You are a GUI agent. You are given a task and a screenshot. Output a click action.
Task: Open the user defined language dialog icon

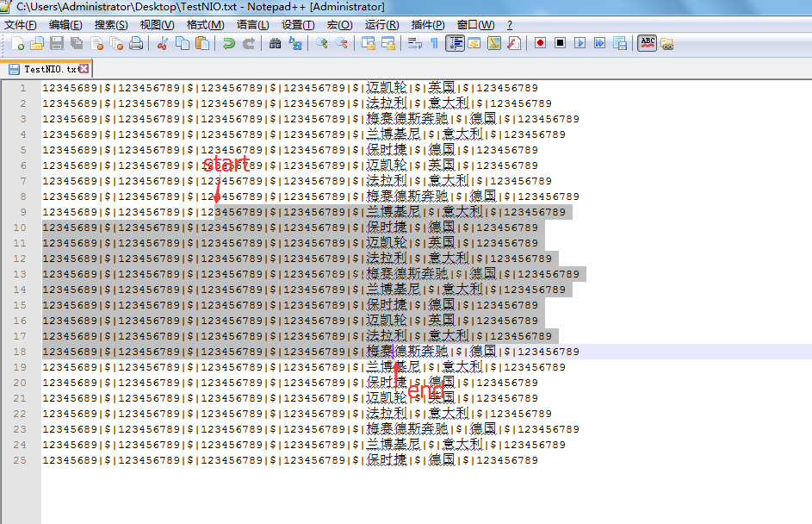click(474, 44)
